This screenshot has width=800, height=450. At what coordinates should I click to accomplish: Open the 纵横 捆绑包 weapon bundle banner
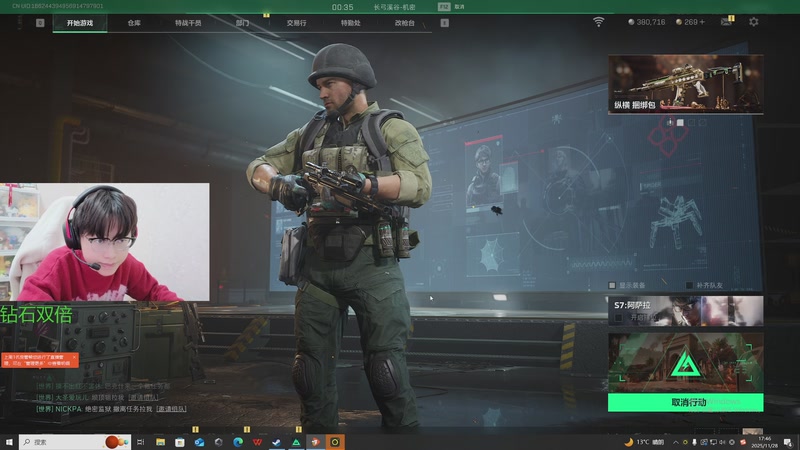click(686, 84)
